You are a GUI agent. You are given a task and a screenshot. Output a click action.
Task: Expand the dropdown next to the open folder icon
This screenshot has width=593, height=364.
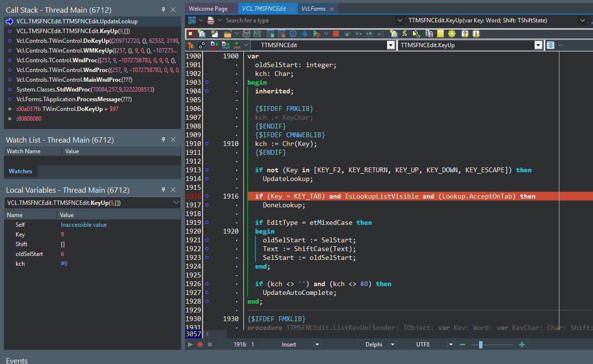pyautogui.click(x=237, y=34)
